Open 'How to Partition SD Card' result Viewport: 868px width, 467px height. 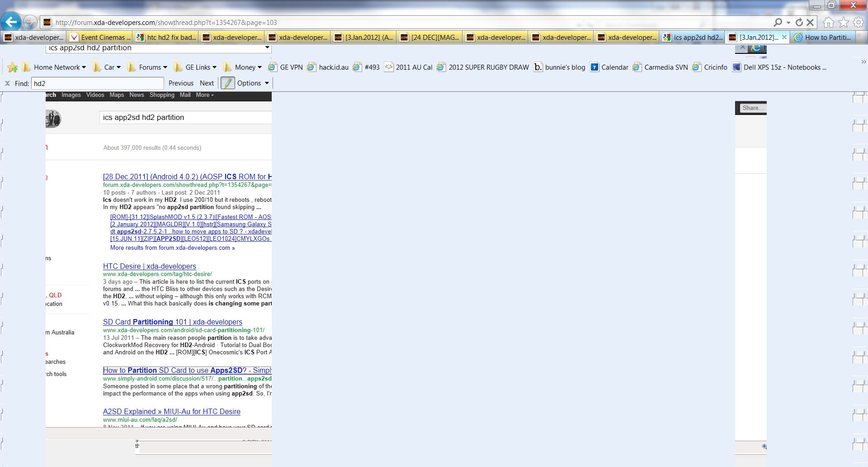(x=187, y=370)
